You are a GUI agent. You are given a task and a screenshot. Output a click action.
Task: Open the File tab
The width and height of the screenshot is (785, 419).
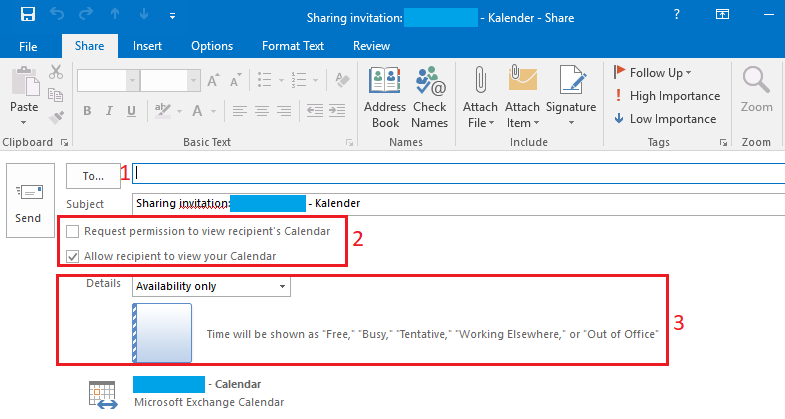point(28,46)
